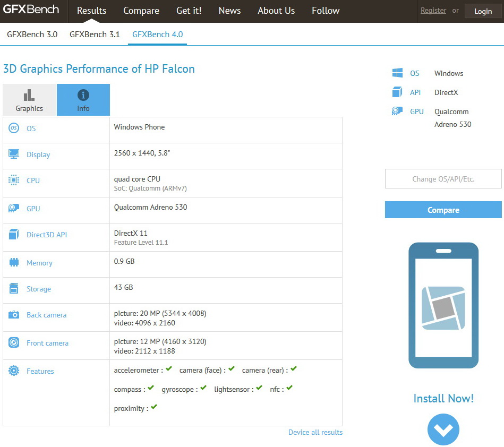Click the CPU chip icon
Screen dimensions: 504x447
coord(13,180)
